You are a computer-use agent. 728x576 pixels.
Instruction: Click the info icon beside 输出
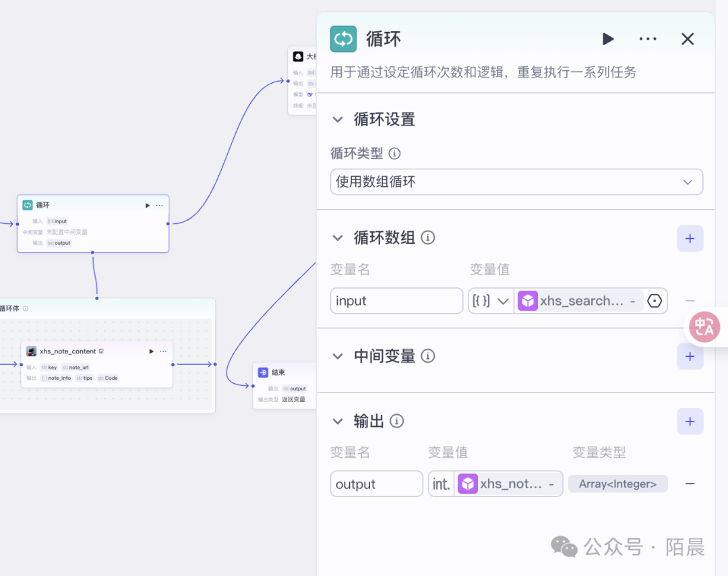tap(397, 422)
